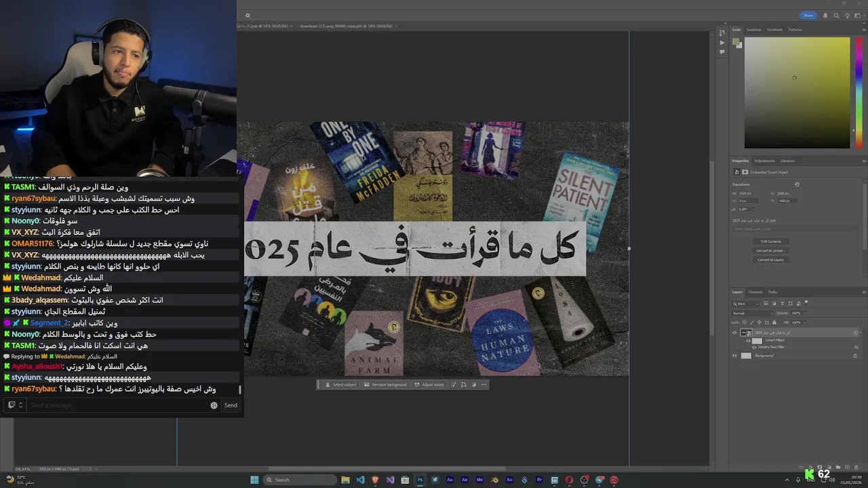
Task: Open the Kind layer filter dropdown
Action: (745, 304)
